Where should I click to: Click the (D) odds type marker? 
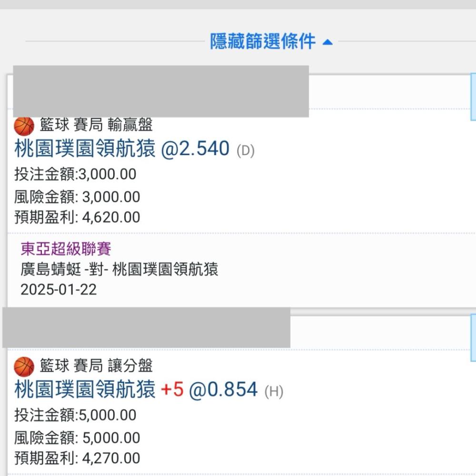tap(246, 150)
